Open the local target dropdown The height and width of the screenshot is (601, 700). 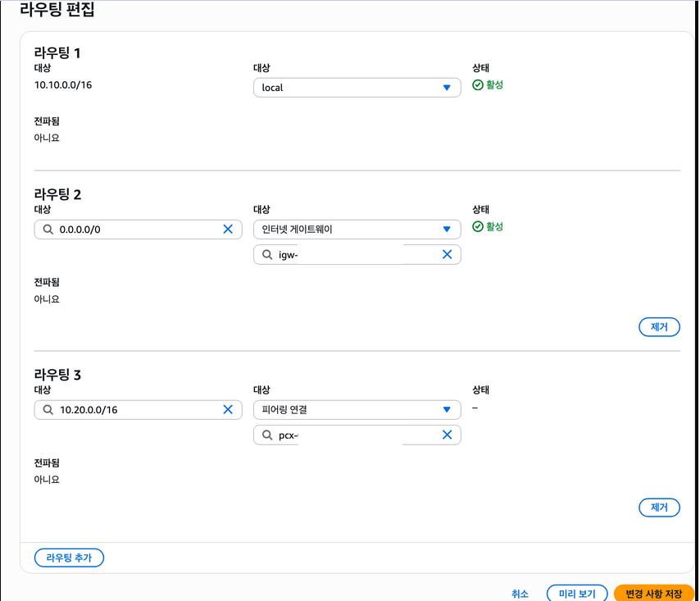click(x=357, y=88)
